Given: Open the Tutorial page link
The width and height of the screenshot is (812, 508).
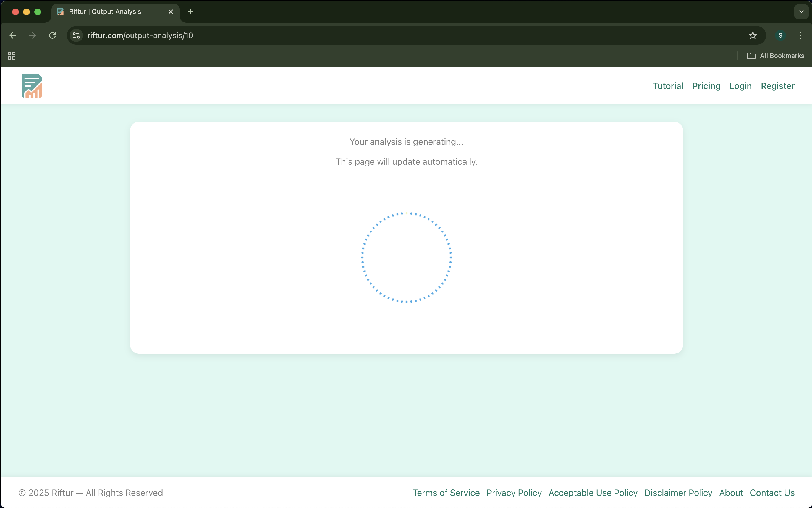Looking at the screenshot, I should (667, 86).
